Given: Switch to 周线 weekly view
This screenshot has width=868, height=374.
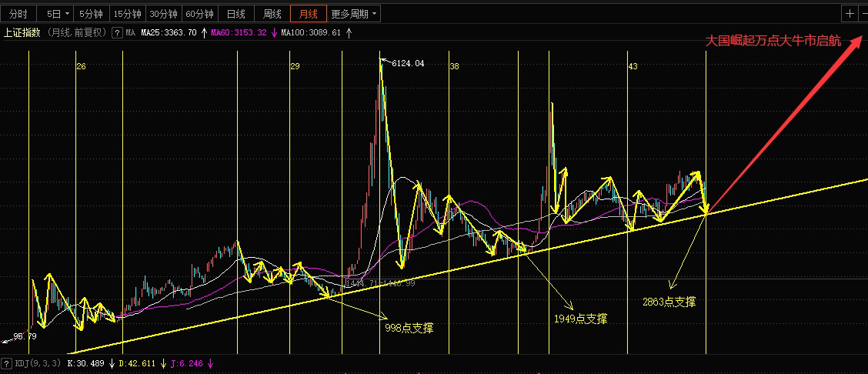Looking at the screenshot, I should [x=272, y=13].
